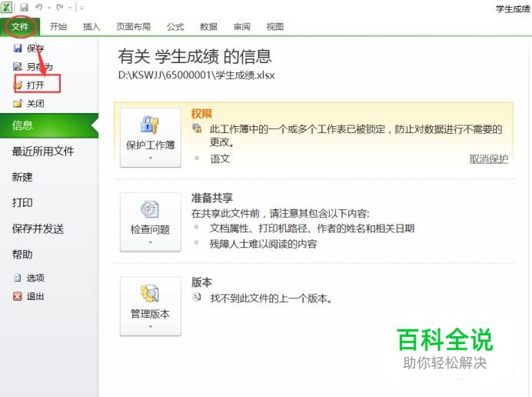The height and width of the screenshot is (397, 532).
Task: Click the 打开 folder icon in sidebar
Action: 18,85
